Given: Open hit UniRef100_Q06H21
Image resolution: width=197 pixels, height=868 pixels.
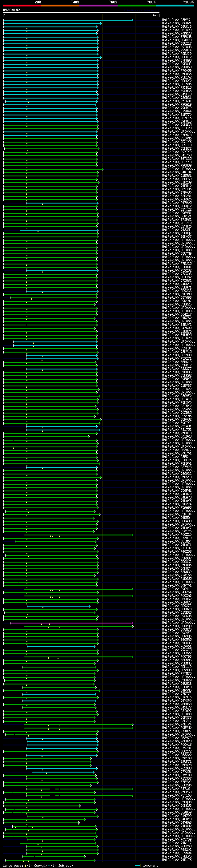Looking at the screenshot, I should 177,23.
